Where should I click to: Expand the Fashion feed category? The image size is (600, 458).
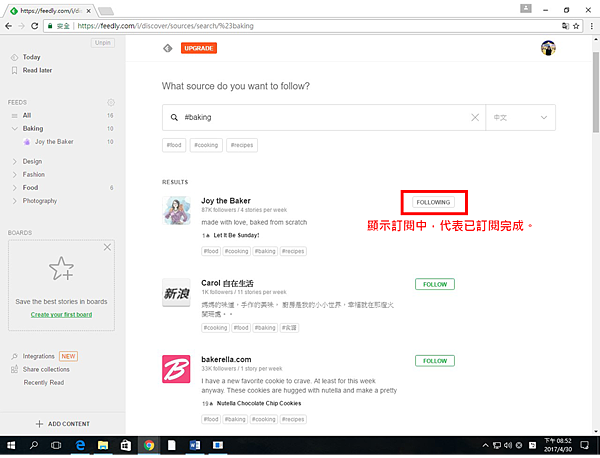click(x=15, y=174)
